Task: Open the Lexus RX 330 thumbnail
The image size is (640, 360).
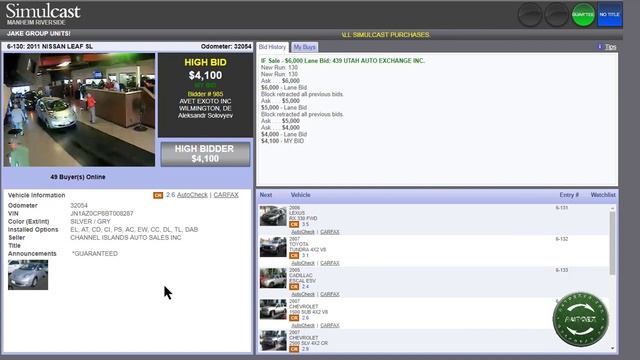Action: click(273, 216)
